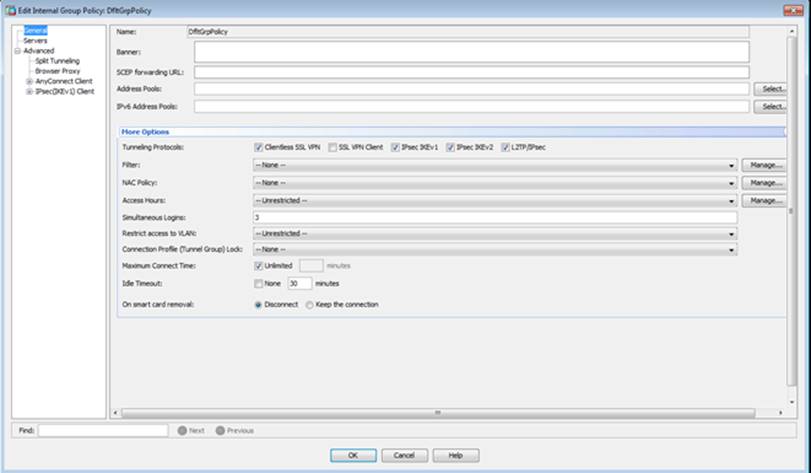Uncheck Unlimited for Maximum Connect Time
This screenshot has height=473, width=811.
tap(259, 266)
